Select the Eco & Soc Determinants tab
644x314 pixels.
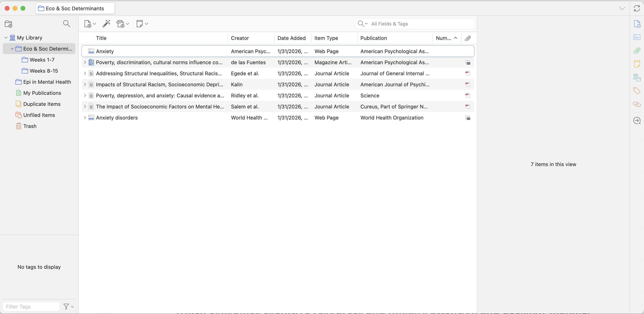75,8
